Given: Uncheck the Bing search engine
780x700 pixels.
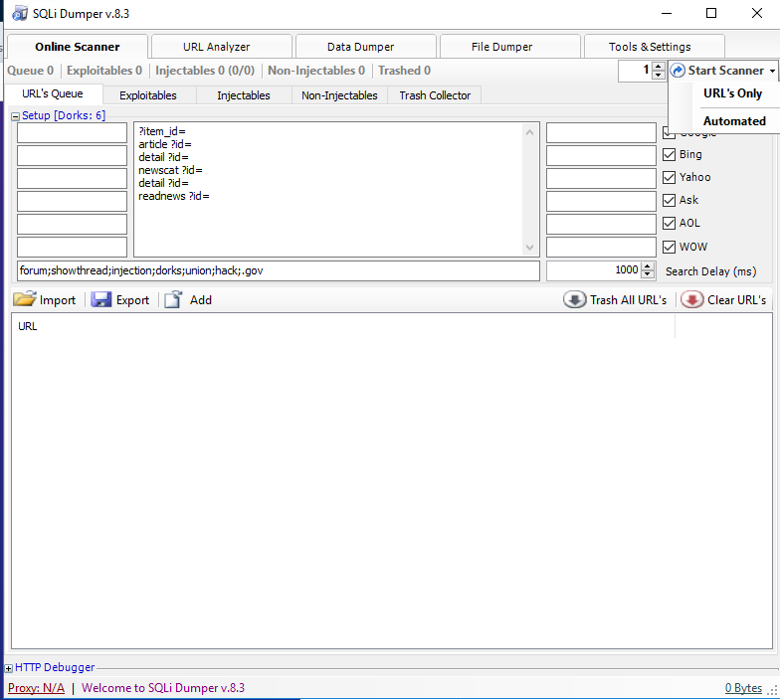Looking at the screenshot, I should 669,155.
